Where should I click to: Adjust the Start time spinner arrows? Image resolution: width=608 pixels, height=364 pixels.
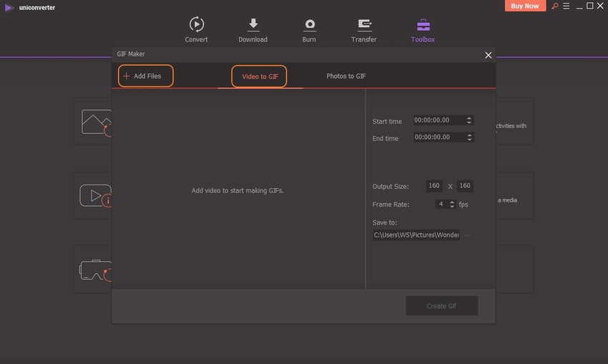469,121
